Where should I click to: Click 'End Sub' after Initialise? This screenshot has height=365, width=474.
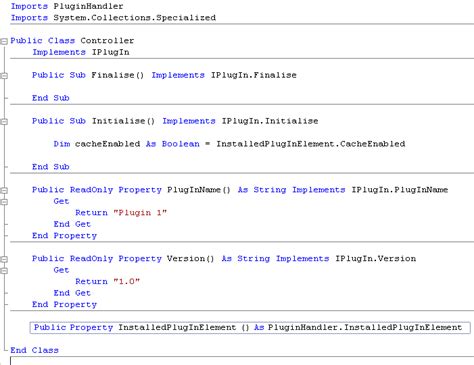click(51, 167)
